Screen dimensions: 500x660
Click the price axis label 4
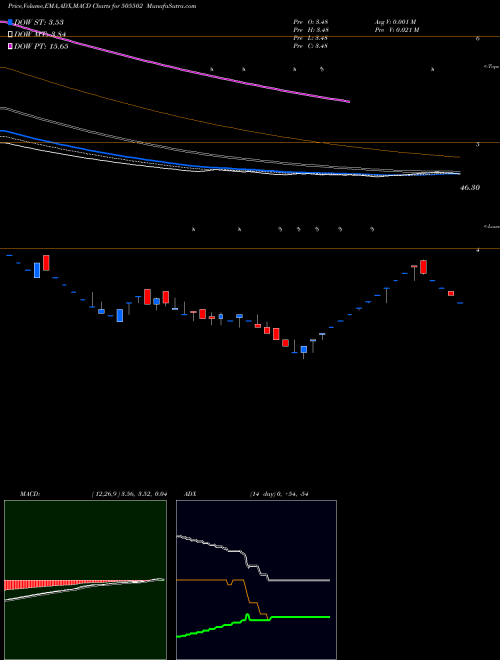click(x=477, y=250)
